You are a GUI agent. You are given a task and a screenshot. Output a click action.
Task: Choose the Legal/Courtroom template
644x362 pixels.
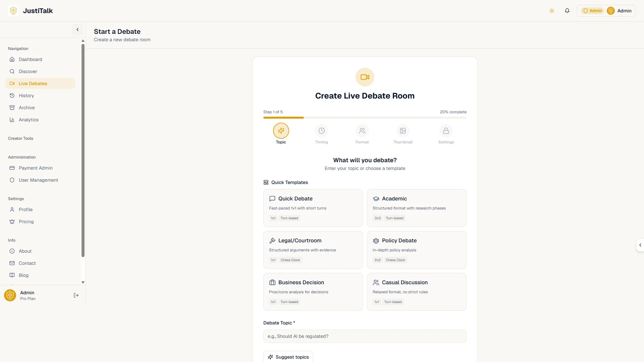[313, 250]
